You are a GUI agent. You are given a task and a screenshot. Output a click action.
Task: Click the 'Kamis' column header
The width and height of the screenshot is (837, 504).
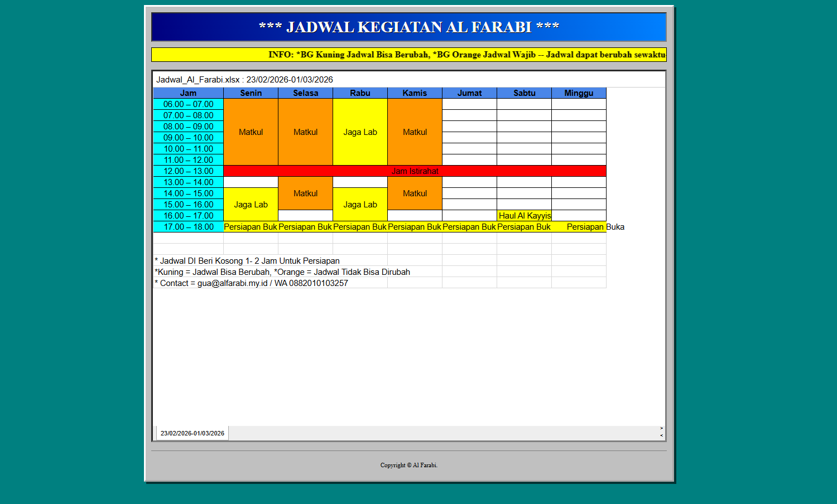414,93
